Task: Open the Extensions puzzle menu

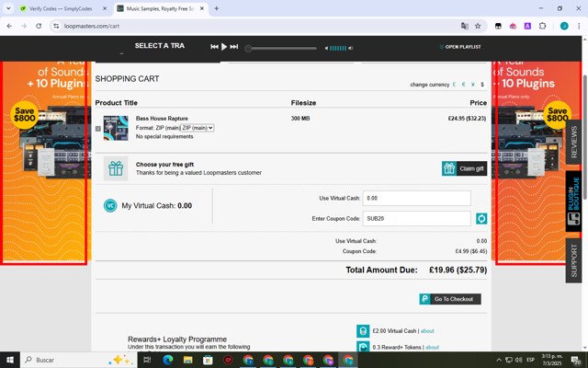Action: [x=542, y=26]
